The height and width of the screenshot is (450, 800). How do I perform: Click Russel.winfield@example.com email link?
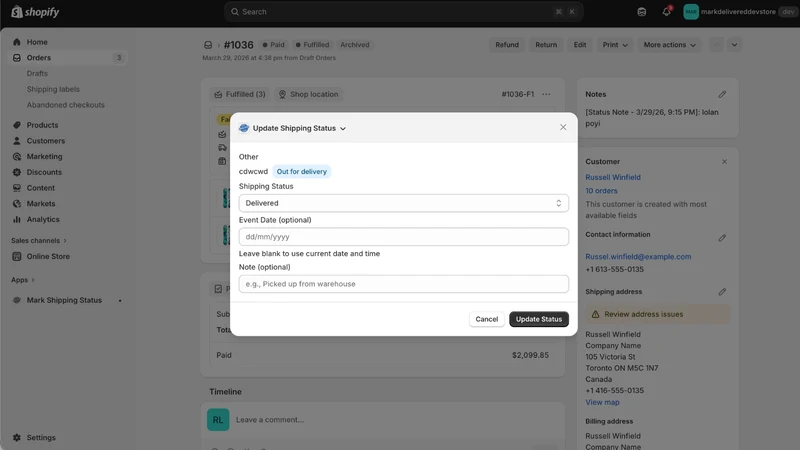(638, 257)
